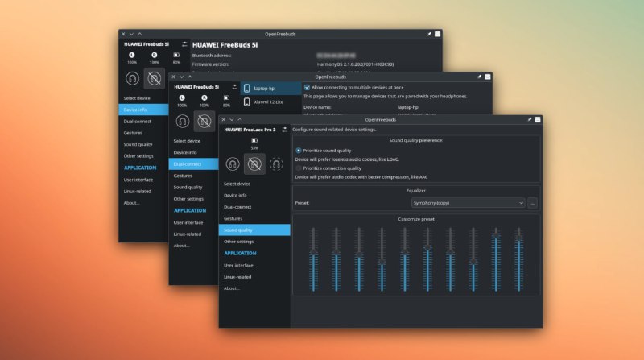Click Select device in front window sidebar
Viewport: 644px width, 360px height.
pyautogui.click(x=237, y=184)
